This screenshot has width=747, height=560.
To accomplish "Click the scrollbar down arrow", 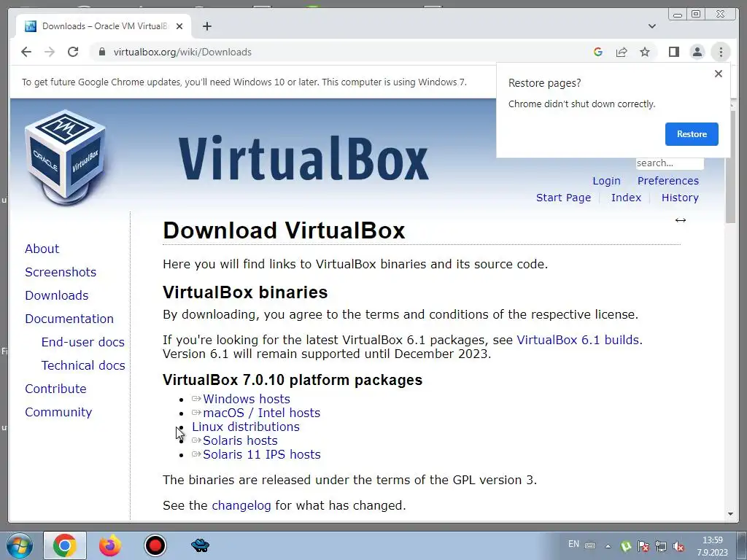I will (x=730, y=514).
